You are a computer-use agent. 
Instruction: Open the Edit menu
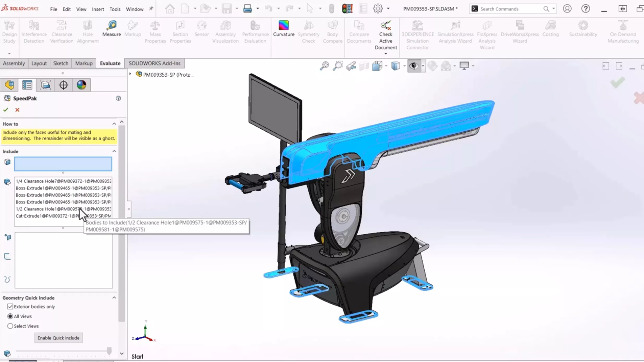point(67,9)
